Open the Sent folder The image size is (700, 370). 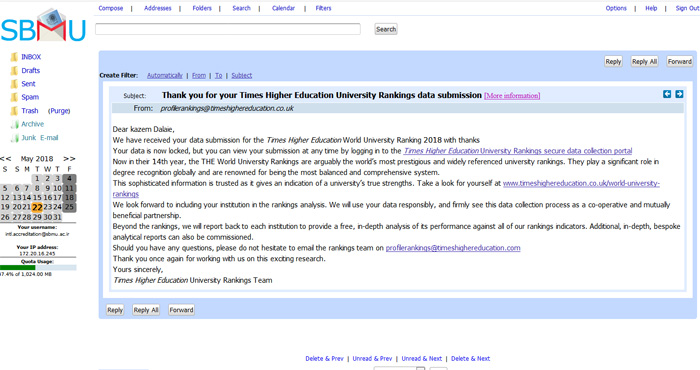(28, 84)
